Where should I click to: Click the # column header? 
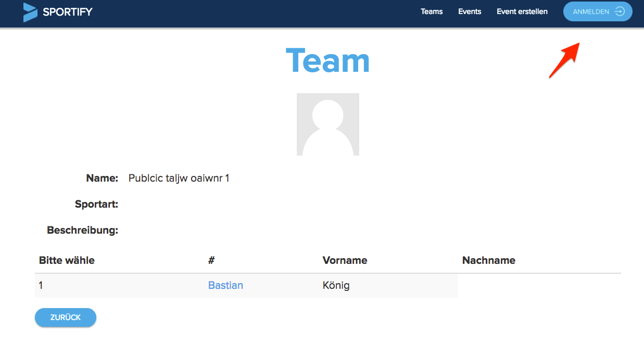click(210, 260)
